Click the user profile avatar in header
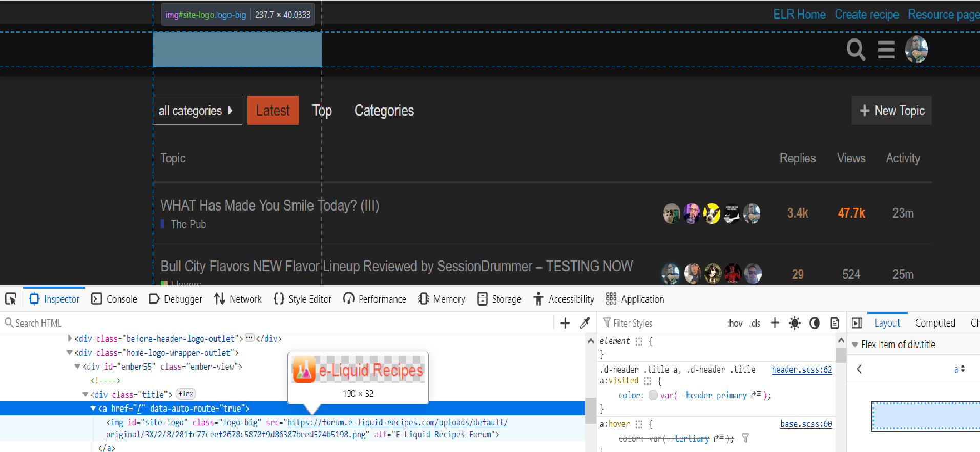This screenshot has height=452, width=980. point(916,50)
